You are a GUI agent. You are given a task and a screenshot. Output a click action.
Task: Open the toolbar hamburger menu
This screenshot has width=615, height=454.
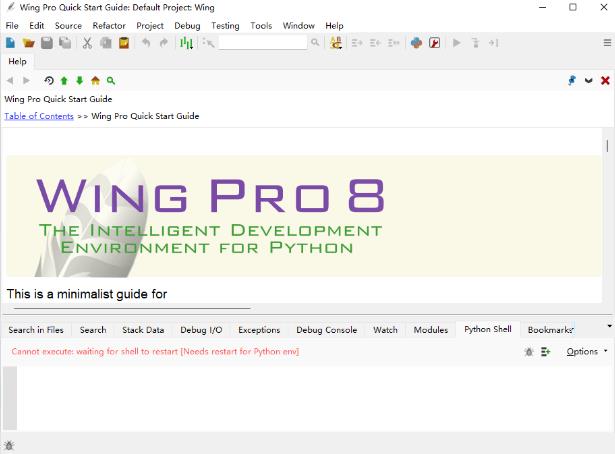point(607,43)
